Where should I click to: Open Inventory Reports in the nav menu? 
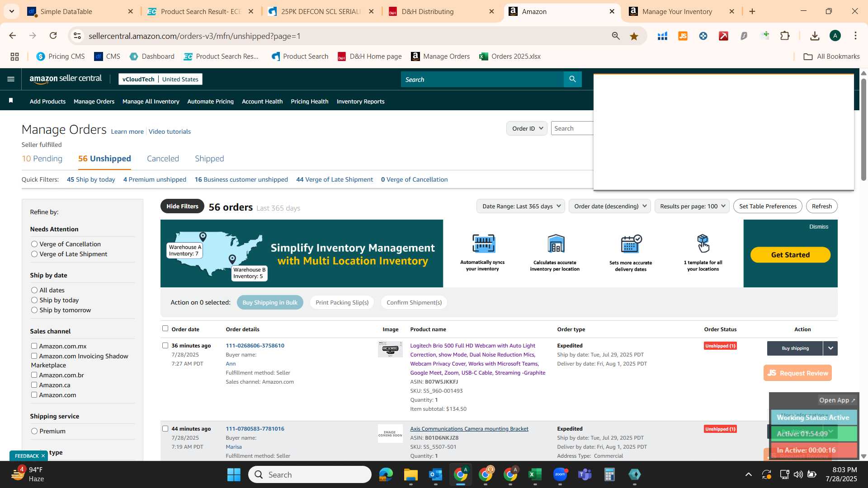pos(360,101)
